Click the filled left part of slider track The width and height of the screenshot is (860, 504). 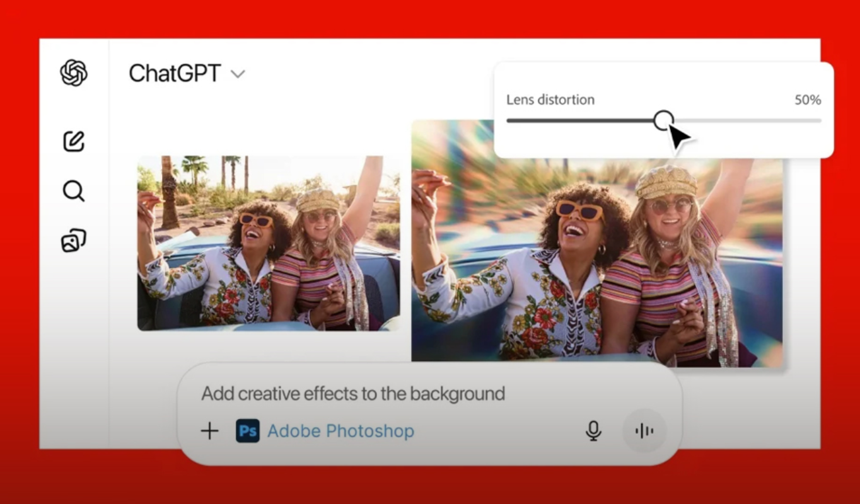580,120
